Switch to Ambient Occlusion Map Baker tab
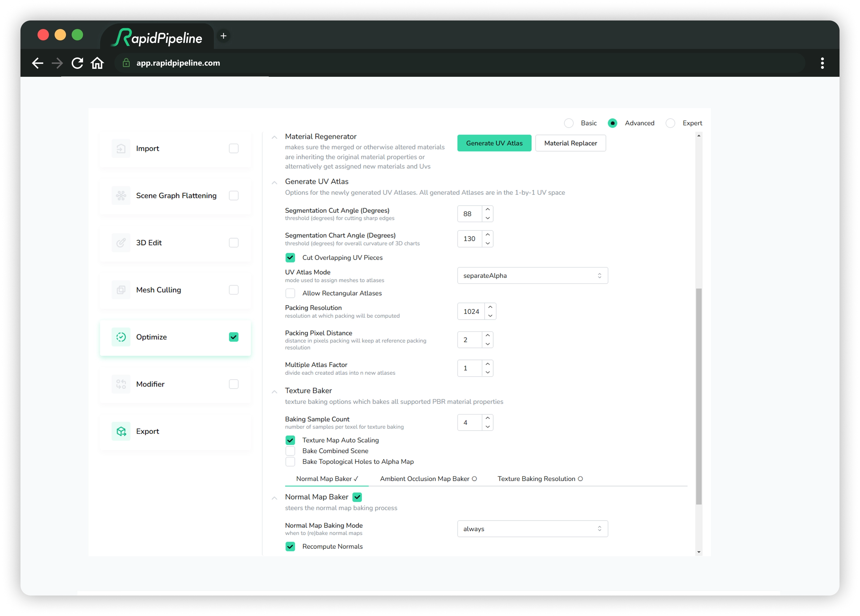Screen dimensions: 860x616 (x=429, y=479)
